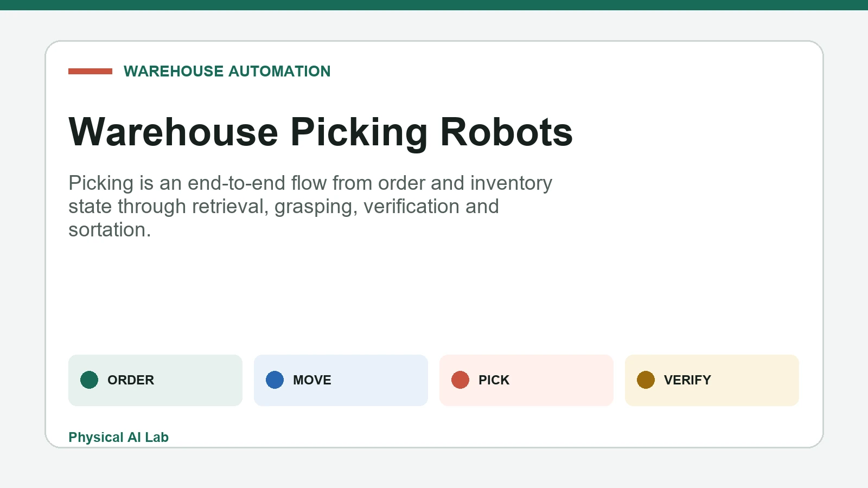Viewport: 868px width, 488px height.
Task: Click the word Warehouse in the main title
Action: pyautogui.click(x=174, y=132)
